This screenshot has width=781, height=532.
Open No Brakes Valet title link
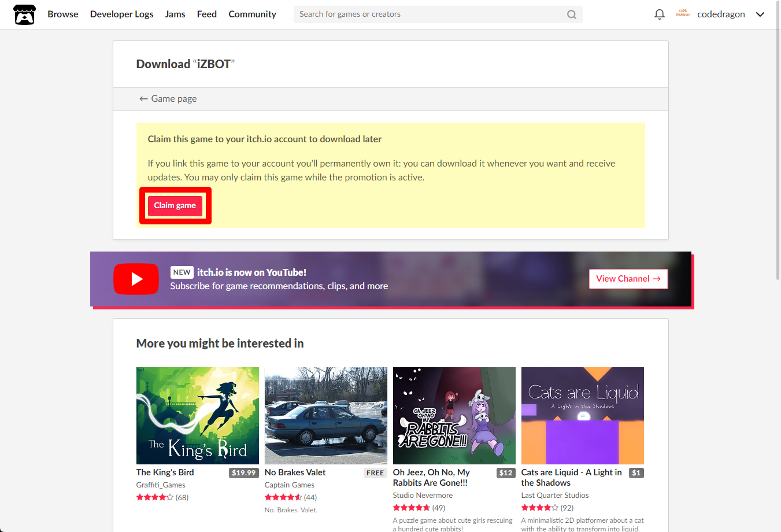pos(295,472)
